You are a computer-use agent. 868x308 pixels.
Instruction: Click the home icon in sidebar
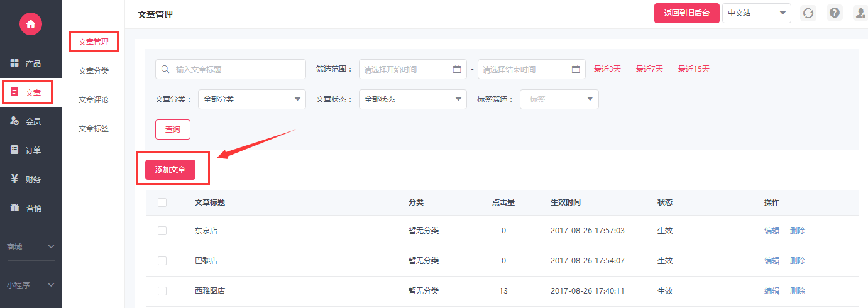pyautogui.click(x=30, y=24)
